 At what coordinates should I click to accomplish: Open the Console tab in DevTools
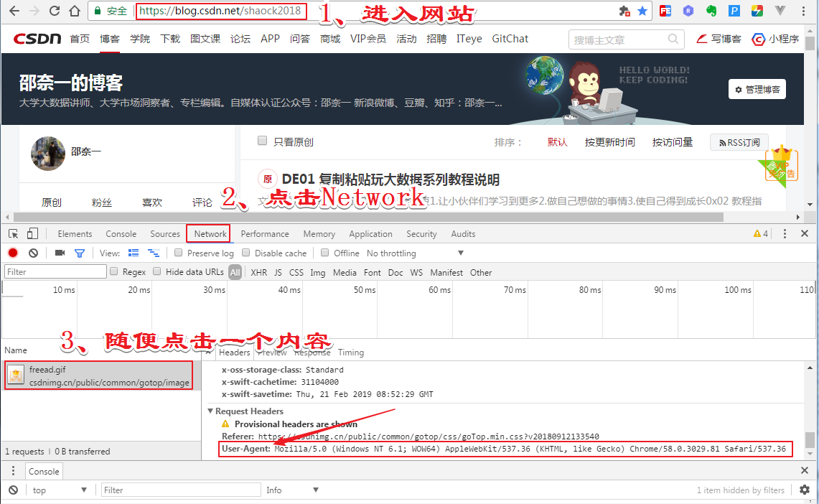[121, 234]
